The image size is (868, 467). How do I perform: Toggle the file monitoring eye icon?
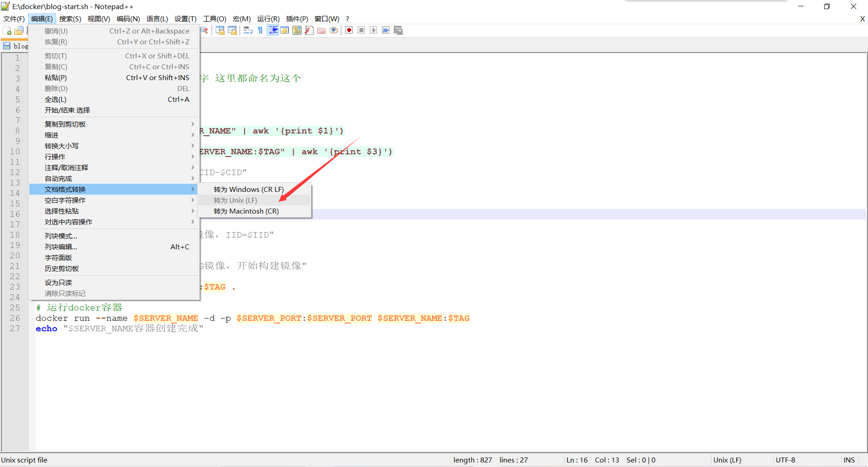click(x=334, y=30)
